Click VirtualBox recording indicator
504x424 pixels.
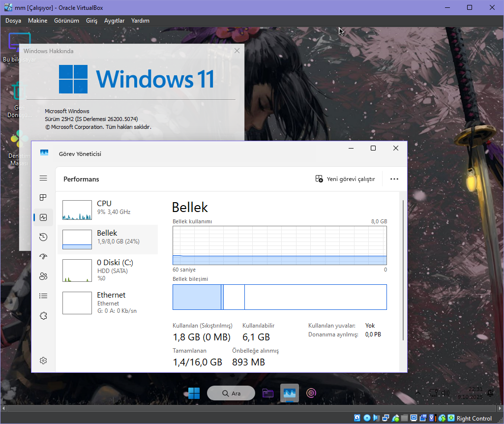coord(423,418)
